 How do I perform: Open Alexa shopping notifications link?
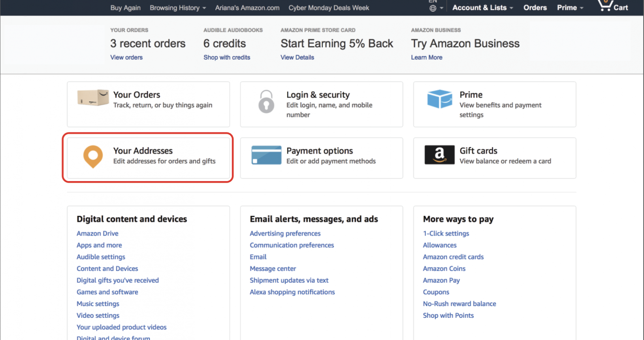click(292, 292)
